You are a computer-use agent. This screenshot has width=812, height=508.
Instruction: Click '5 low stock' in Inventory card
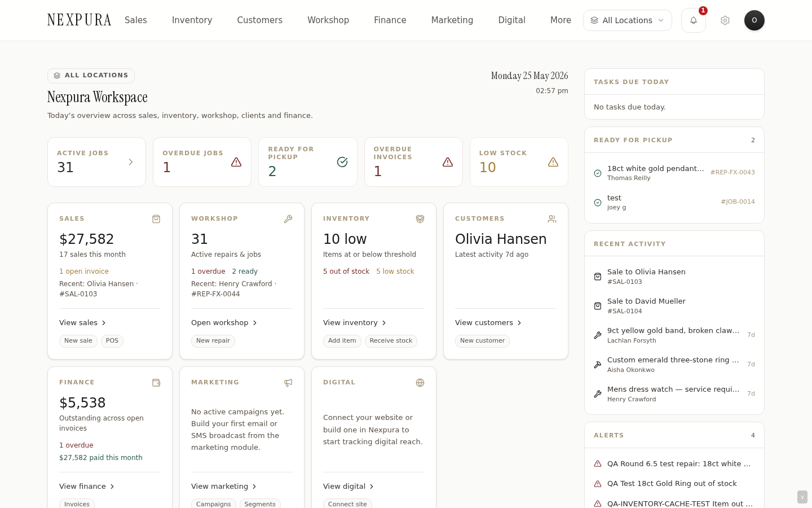(x=395, y=271)
